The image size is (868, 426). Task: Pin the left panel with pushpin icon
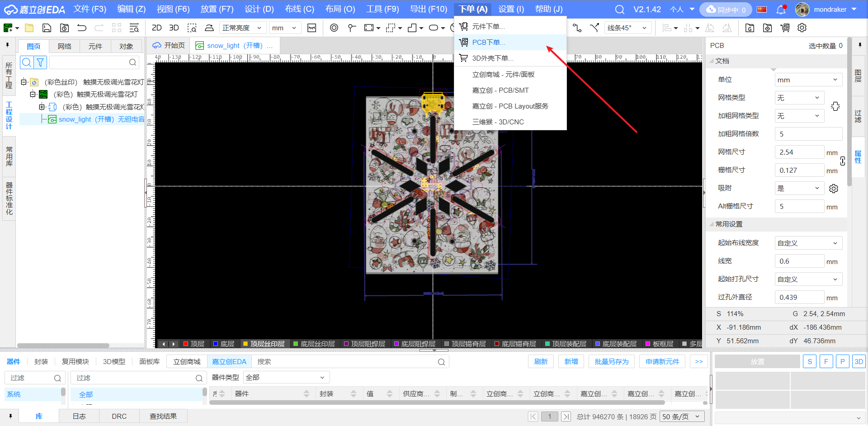click(x=8, y=45)
